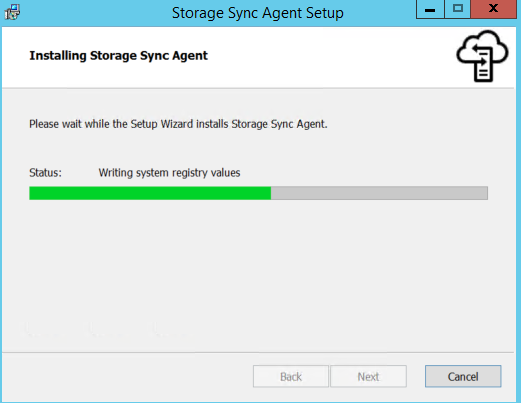Maximize the setup wizard window
Image resolution: width=521 pixels, height=403 pixels.
pos(457,9)
